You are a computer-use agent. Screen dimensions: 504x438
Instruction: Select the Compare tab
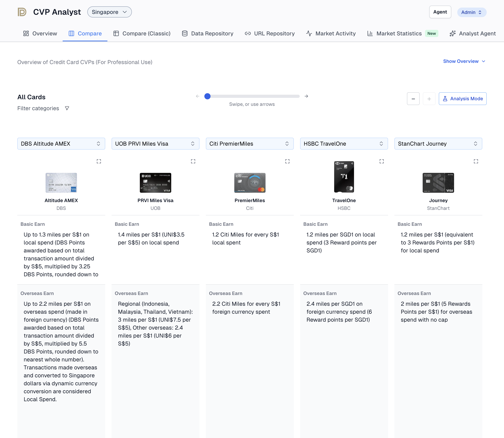coord(85,33)
